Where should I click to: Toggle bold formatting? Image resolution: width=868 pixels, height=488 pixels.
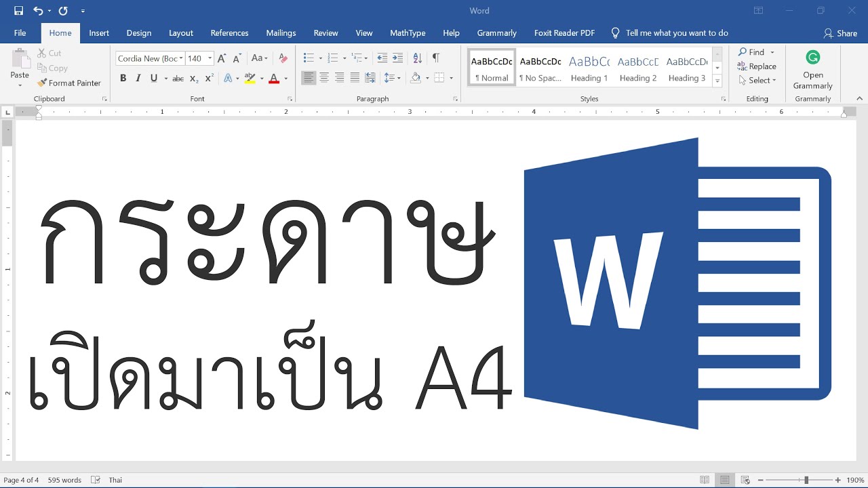click(x=123, y=78)
